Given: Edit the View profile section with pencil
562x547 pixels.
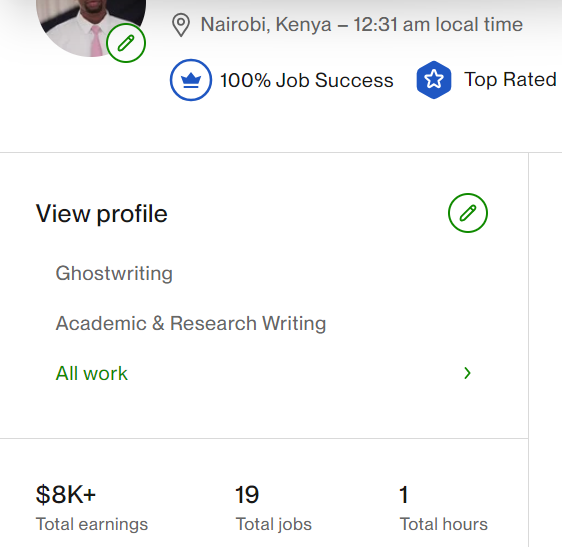Looking at the screenshot, I should (468, 213).
